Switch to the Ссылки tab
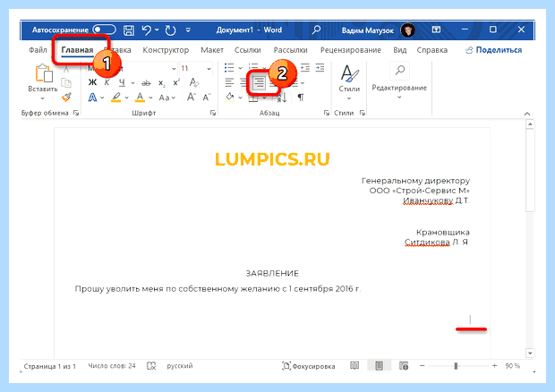The width and height of the screenshot is (555, 392). [247, 50]
